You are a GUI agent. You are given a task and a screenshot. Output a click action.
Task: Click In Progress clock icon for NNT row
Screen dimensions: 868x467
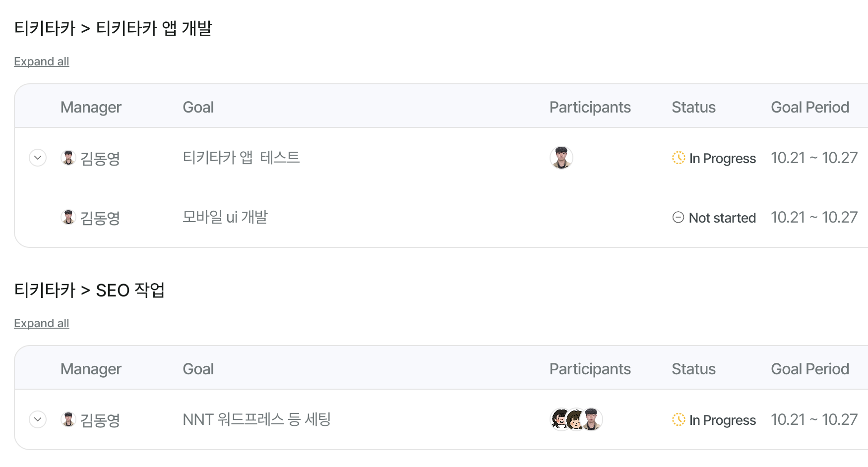679,419
